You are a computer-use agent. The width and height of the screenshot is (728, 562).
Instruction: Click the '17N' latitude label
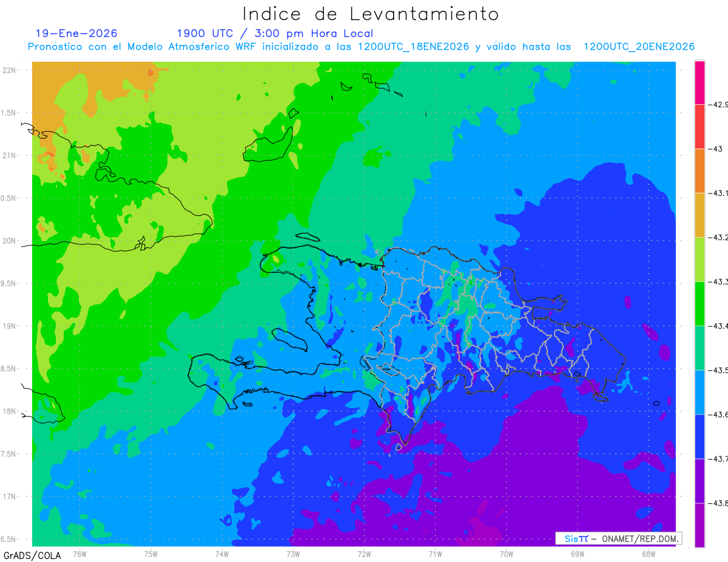point(9,497)
